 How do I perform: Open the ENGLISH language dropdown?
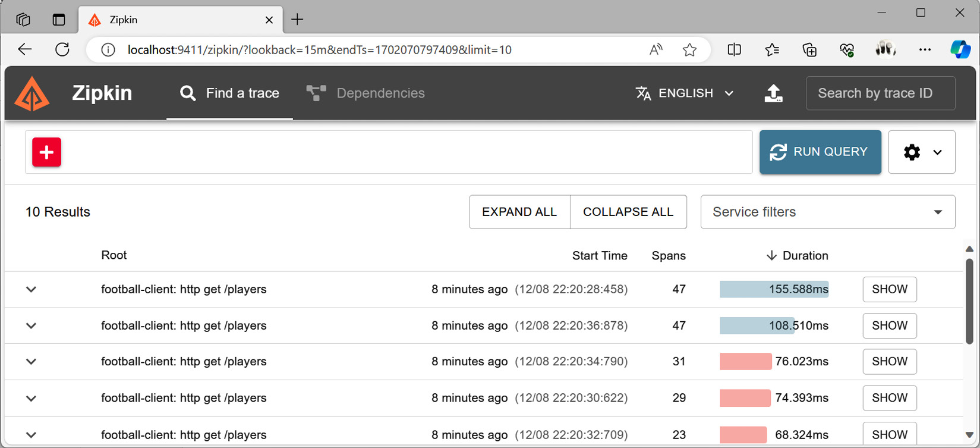click(x=685, y=93)
